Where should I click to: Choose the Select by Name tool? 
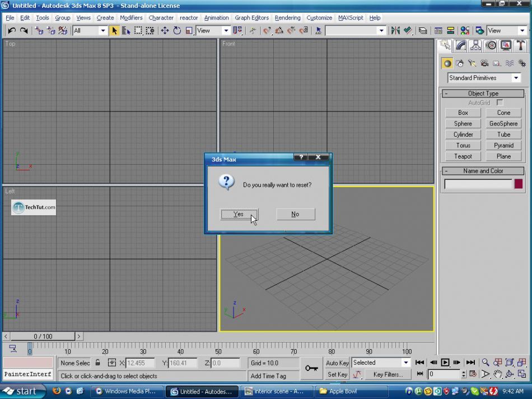click(x=126, y=31)
